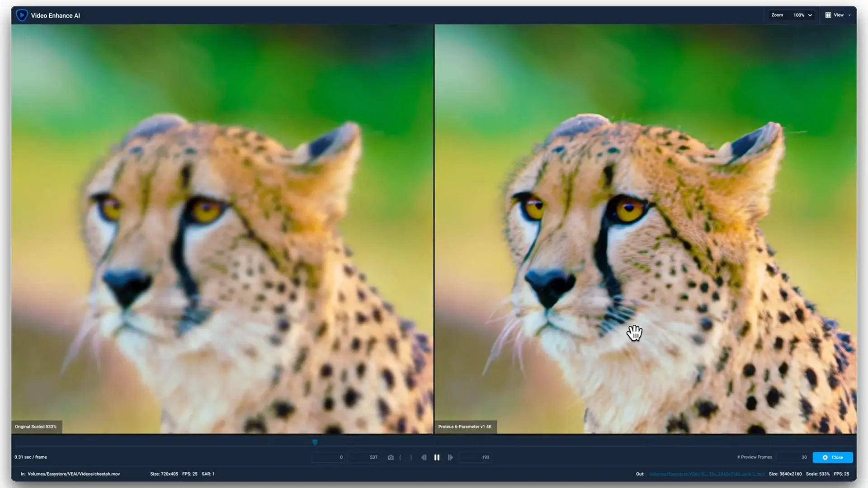The width and height of the screenshot is (868, 488).
Task: Click the Close button's circular icon
Action: click(x=825, y=457)
